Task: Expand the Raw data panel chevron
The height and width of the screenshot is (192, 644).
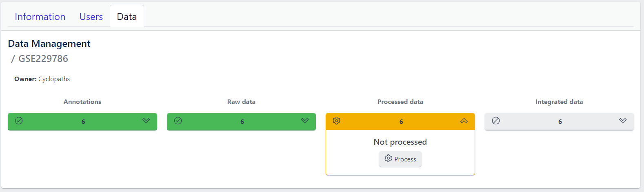Action: coord(305,121)
